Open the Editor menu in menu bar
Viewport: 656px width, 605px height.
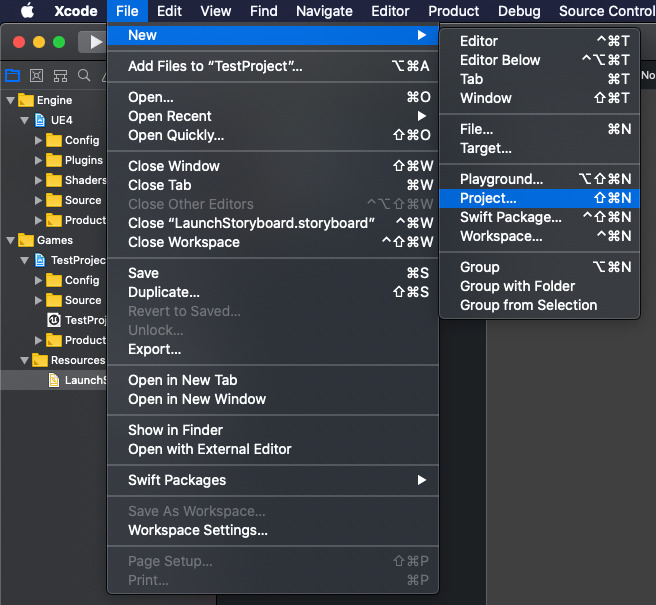390,11
